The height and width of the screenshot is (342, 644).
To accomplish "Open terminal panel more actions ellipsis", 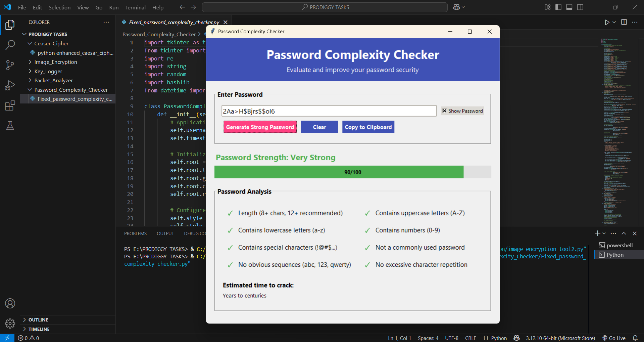I will (x=613, y=233).
